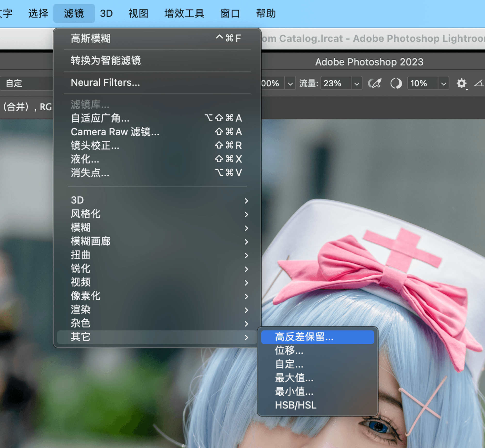Open the 窗口 menu
The width and height of the screenshot is (485, 448).
click(x=230, y=13)
